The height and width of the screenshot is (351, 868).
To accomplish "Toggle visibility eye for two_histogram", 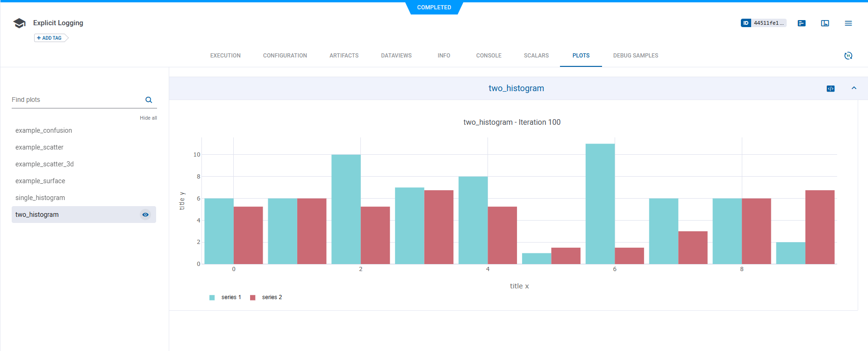I will (x=145, y=215).
